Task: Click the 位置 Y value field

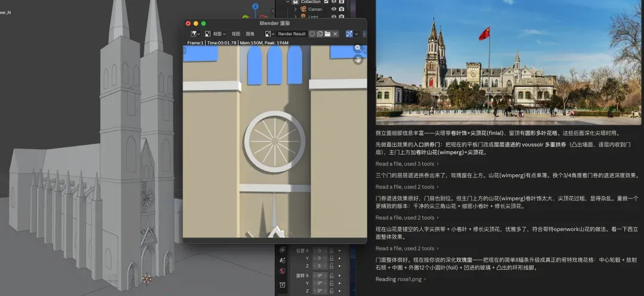Action: point(319,258)
